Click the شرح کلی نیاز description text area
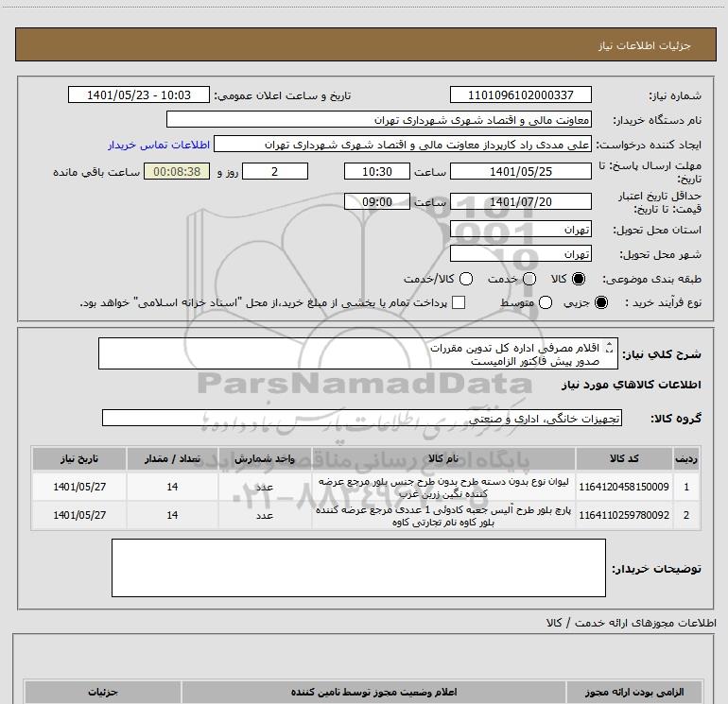 coord(358,354)
